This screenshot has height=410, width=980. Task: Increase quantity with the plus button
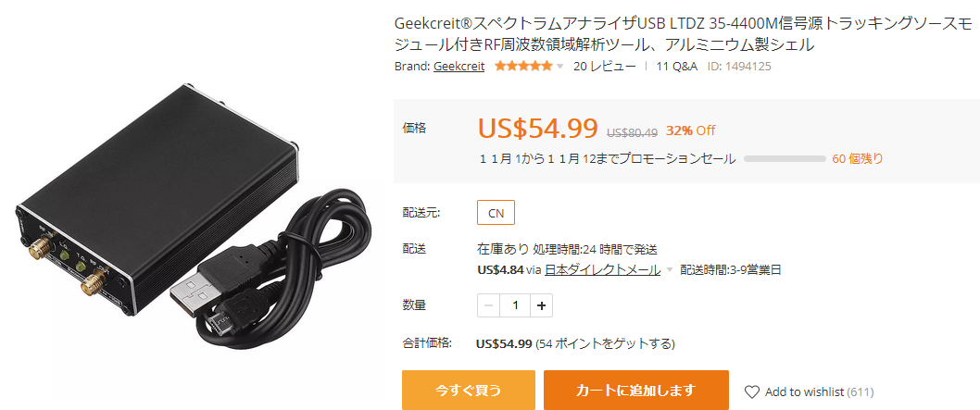pos(541,305)
